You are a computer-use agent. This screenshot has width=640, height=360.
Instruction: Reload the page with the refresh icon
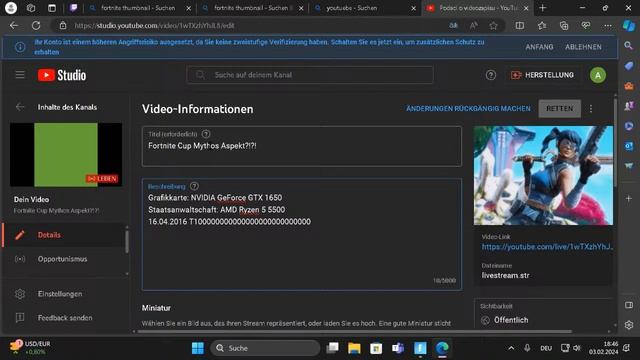click(x=36, y=25)
